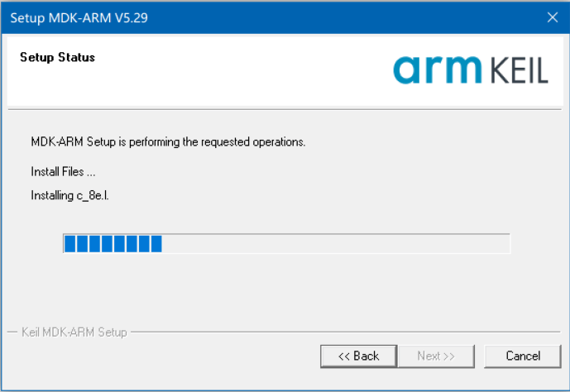
Task: Click the double chevron on the Next button
Action: (x=449, y=356)
